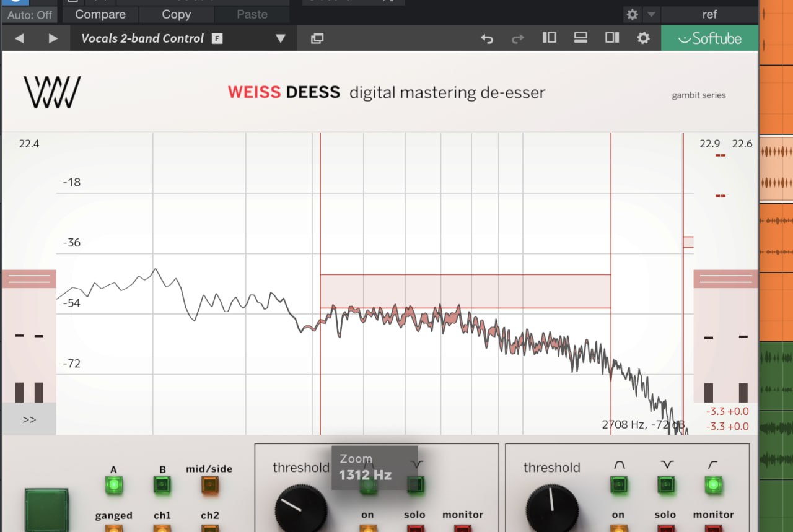Click the Vocals 2-band Control preset name

coord(142,38)
